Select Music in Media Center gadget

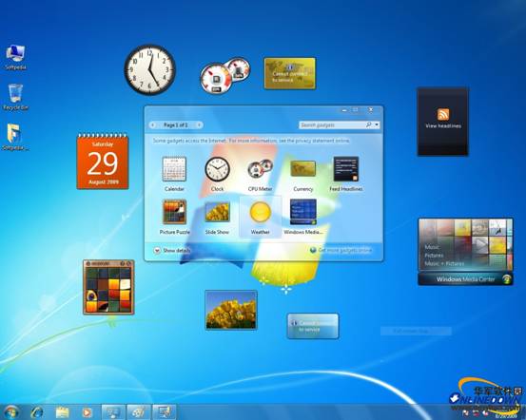[432, 247]
